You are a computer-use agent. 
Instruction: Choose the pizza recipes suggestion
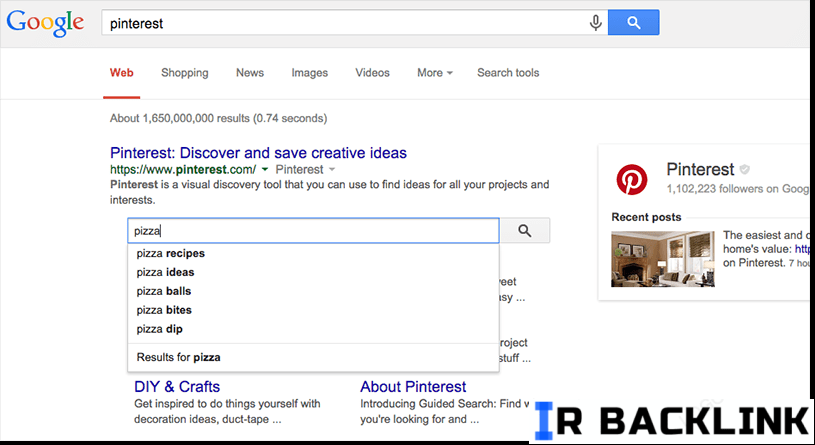tap(170, 253)
